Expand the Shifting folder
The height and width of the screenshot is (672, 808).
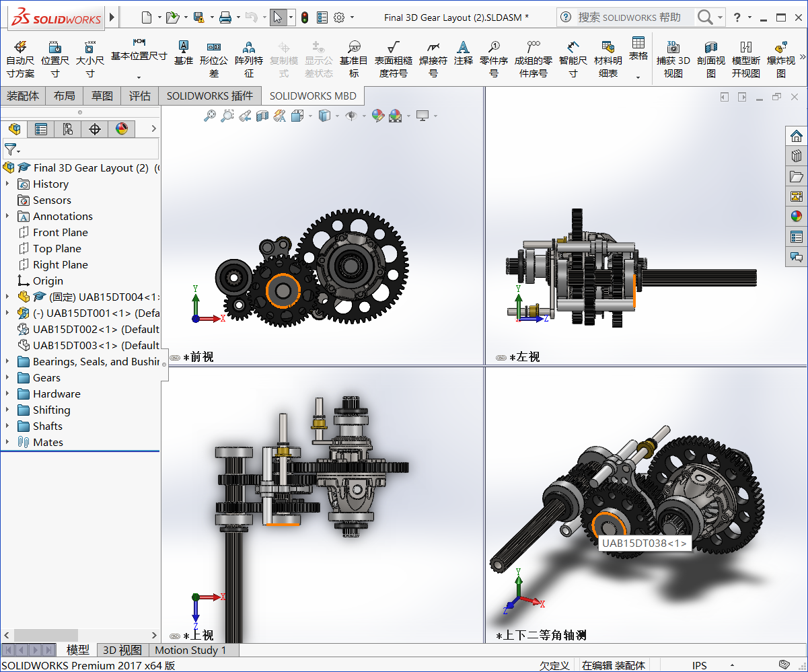(x=7, y=410)
